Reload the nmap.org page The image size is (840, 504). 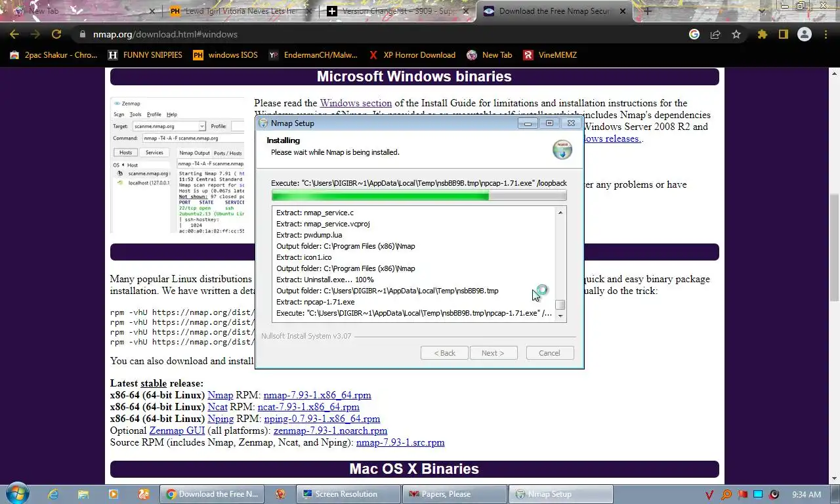(56, 34)
